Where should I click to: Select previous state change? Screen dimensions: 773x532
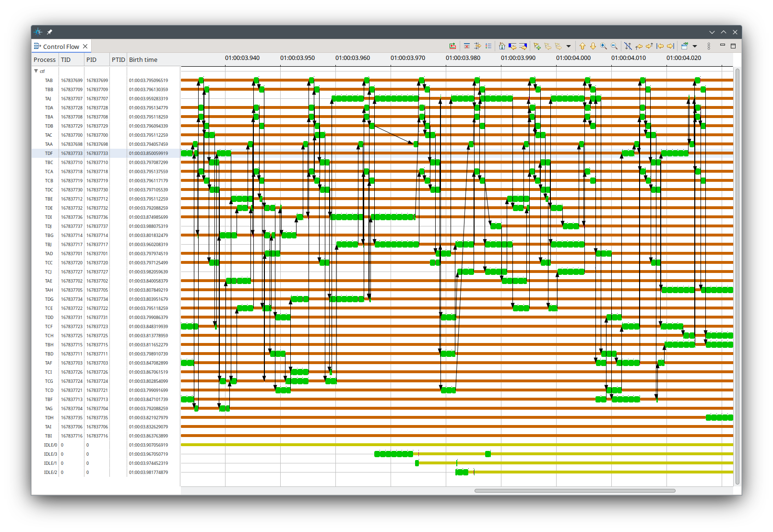(x=512, y=46)
